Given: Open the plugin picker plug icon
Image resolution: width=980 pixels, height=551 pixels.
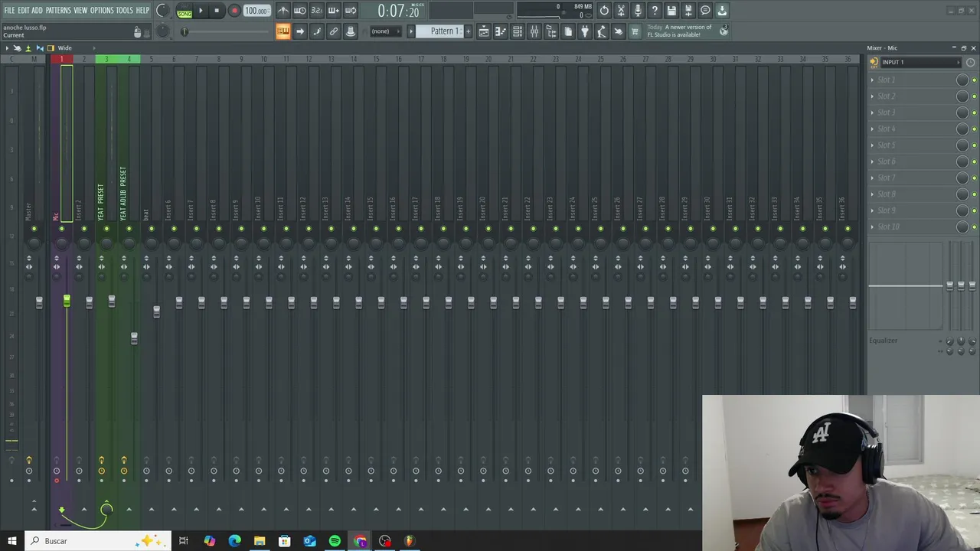Looking at the screenshot, I should pyautogui.click(x=584, y=31).
